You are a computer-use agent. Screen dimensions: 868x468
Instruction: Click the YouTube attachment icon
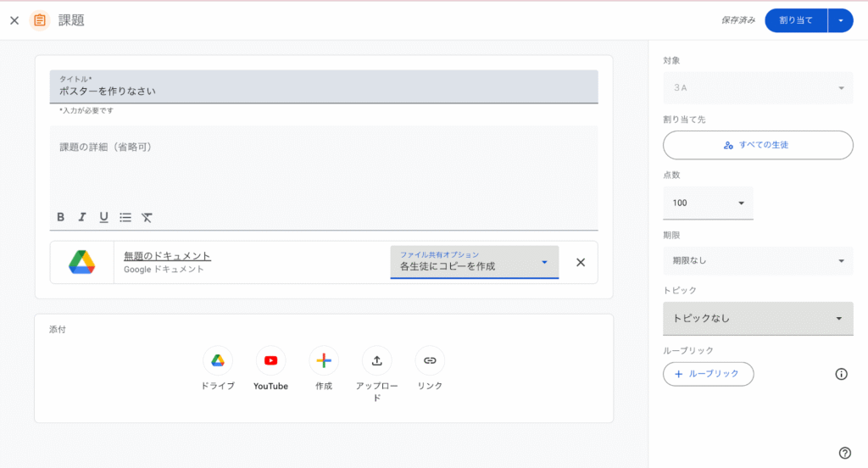click(x=270, y=360)
